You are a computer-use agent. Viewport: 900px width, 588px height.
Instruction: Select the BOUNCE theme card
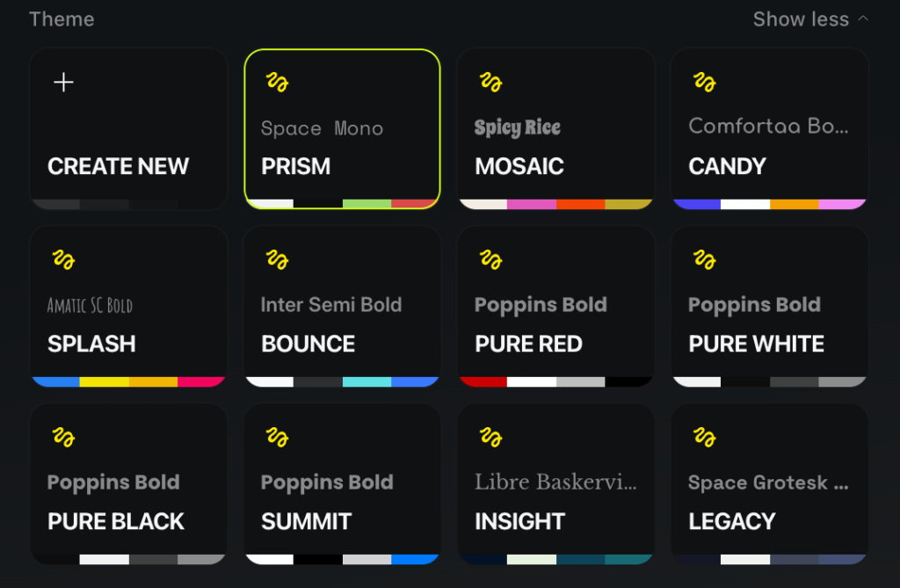(342, 306)
